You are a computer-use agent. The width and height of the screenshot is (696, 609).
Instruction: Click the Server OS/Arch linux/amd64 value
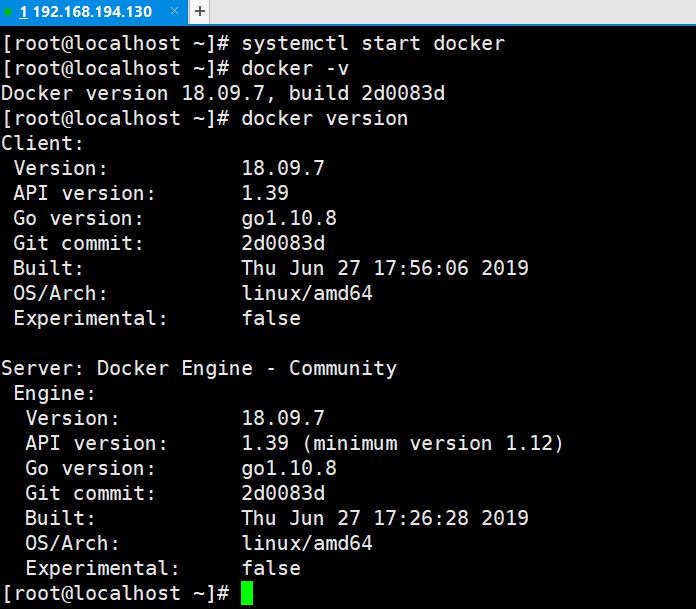[x=307, y=543]
